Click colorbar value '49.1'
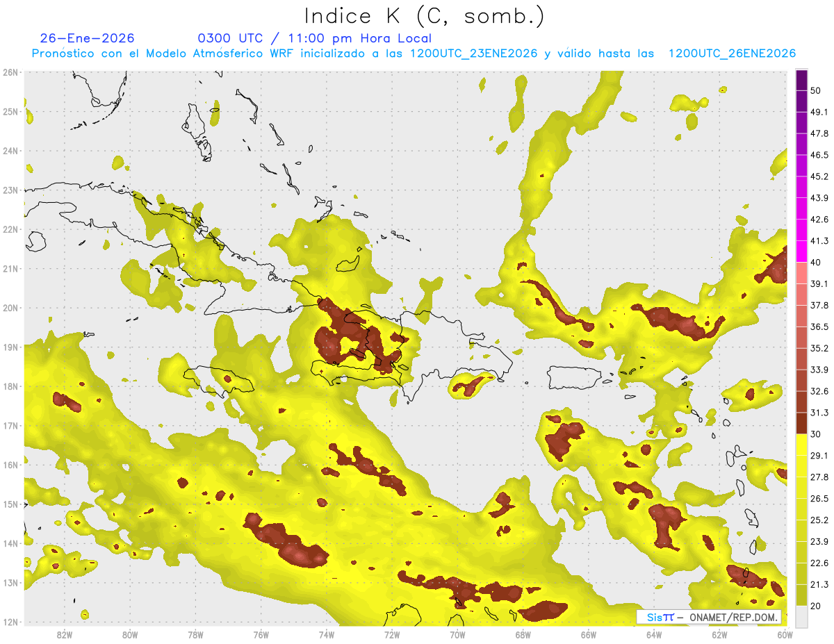The height and width of the screenshot is (644, 834). 819,112
